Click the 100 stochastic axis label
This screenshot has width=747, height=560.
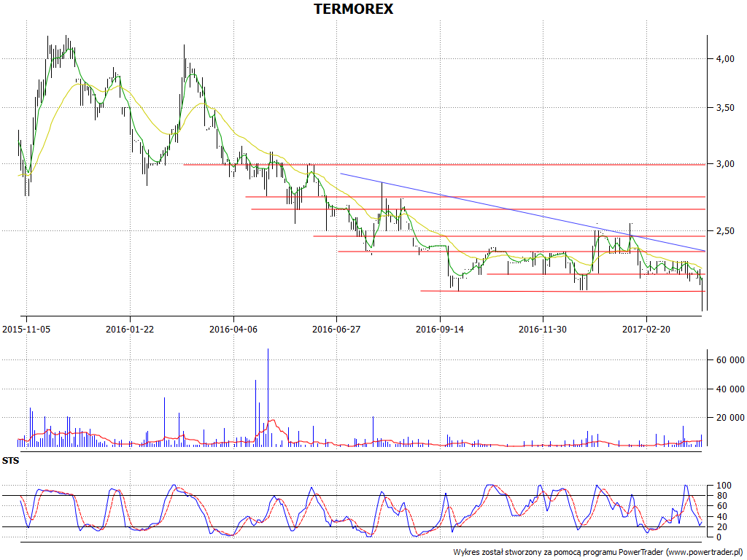pyautogui.click(x=724, y=486)
